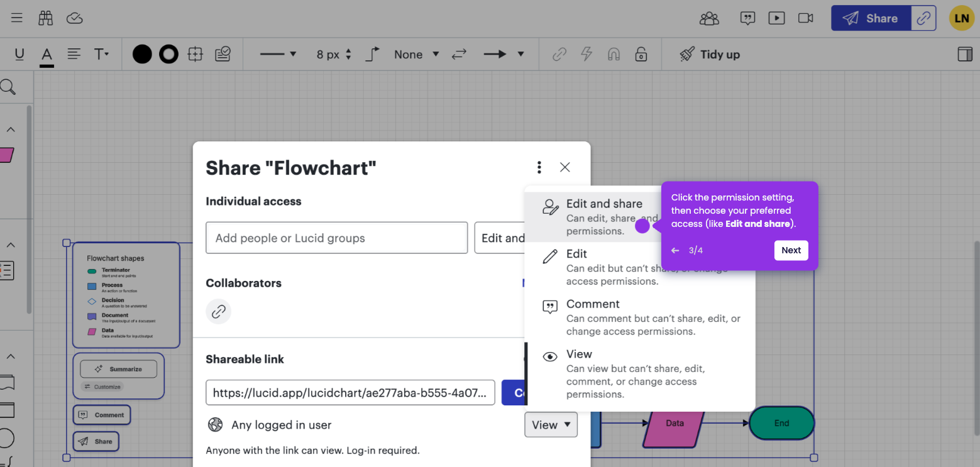
Task: Click the Tidy up button
Action: point(710,54)
